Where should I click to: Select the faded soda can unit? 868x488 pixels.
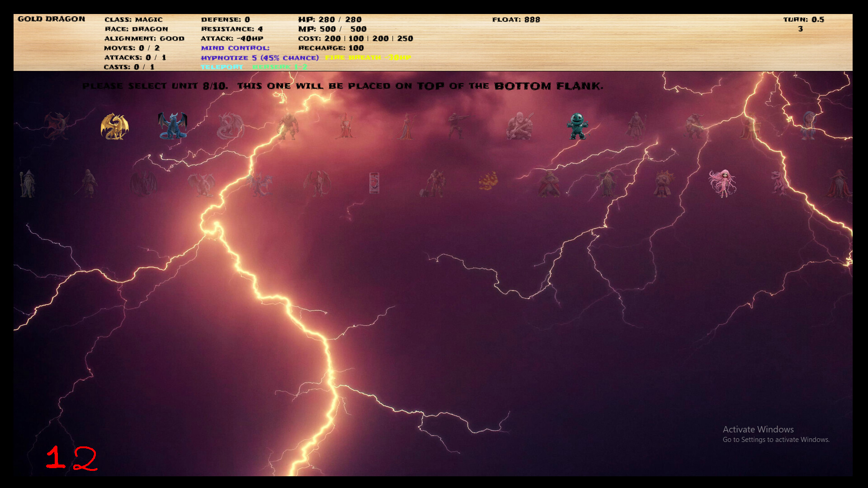(x=374, y=183)
